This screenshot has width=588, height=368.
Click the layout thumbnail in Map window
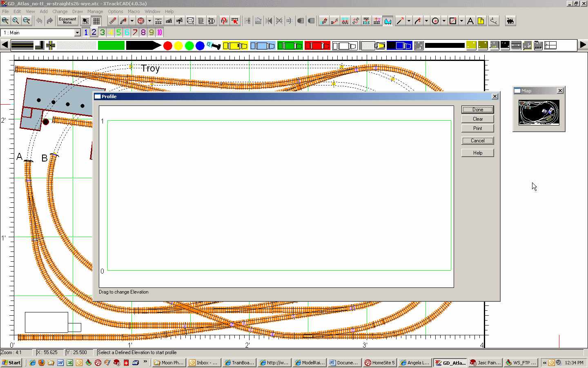(x=539, y=112)
